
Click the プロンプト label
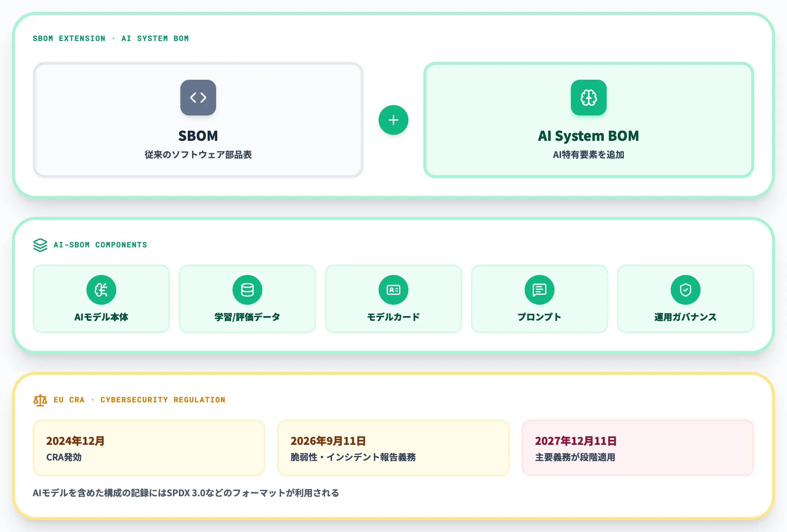coord(540,317)
